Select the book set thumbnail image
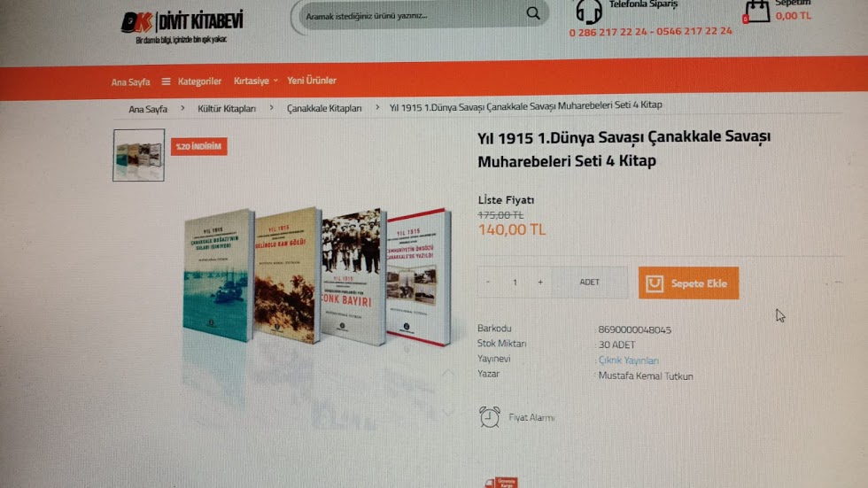 pos(138,155)
